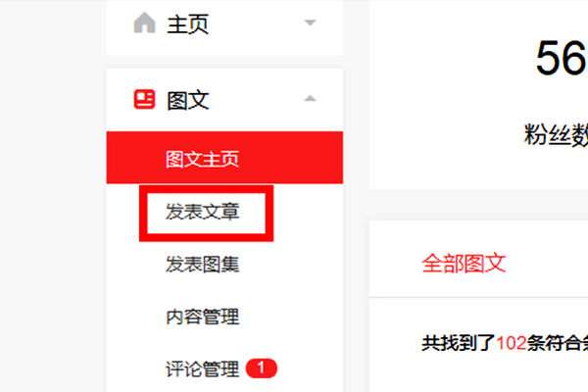Switch to the 全部图文 tab
This screenshot has height=392, width=588.
464,263
